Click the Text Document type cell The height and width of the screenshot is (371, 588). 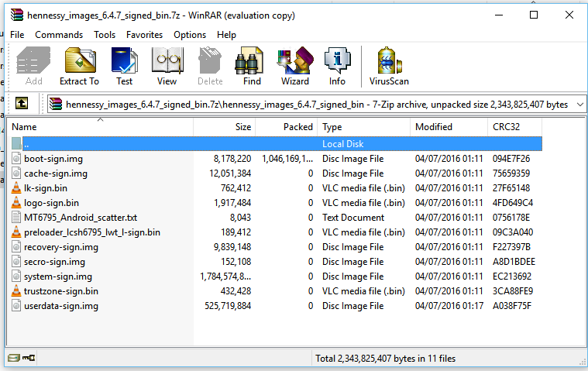pos(353,218)
